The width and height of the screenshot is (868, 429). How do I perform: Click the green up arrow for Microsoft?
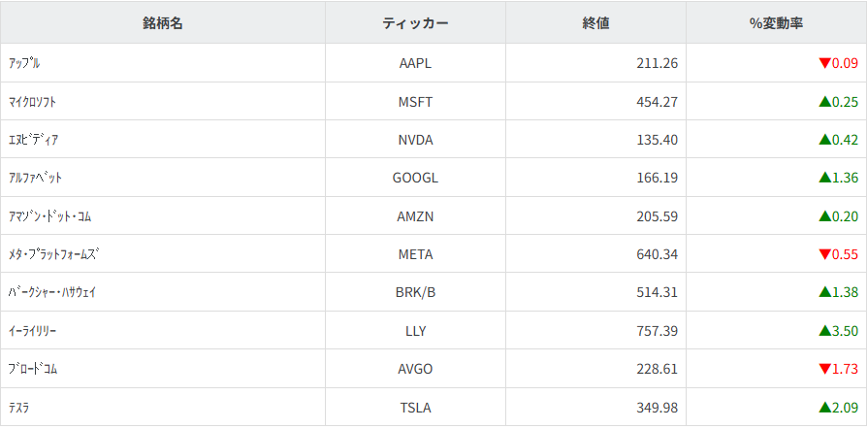[824, 102]
